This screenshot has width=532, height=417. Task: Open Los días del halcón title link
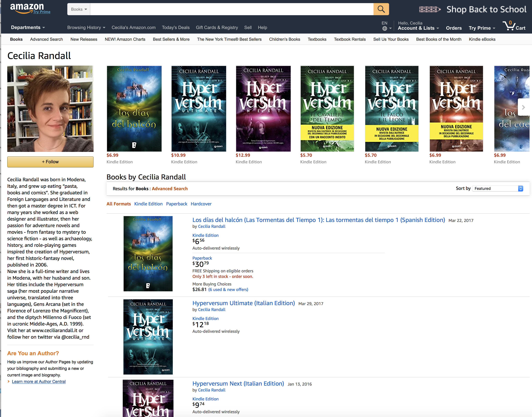[x=319, y=220]
